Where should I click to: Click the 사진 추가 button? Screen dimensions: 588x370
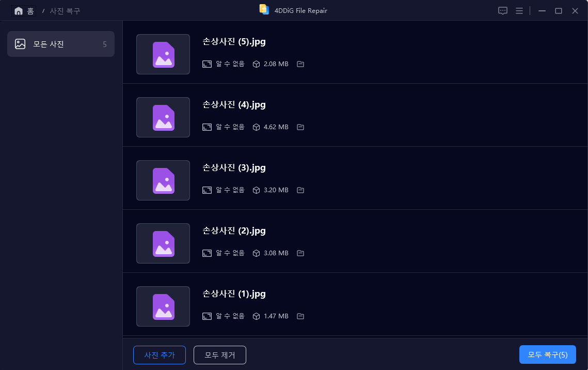coord(160,355)
